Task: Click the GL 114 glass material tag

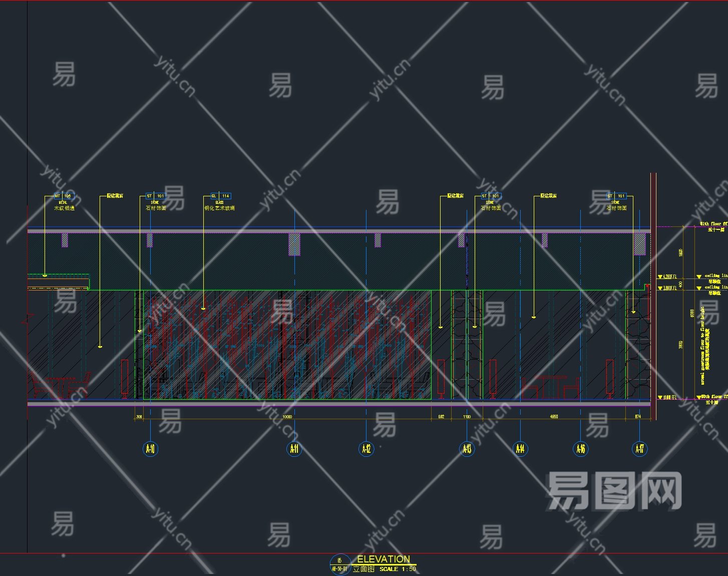Action: [220, 196]
